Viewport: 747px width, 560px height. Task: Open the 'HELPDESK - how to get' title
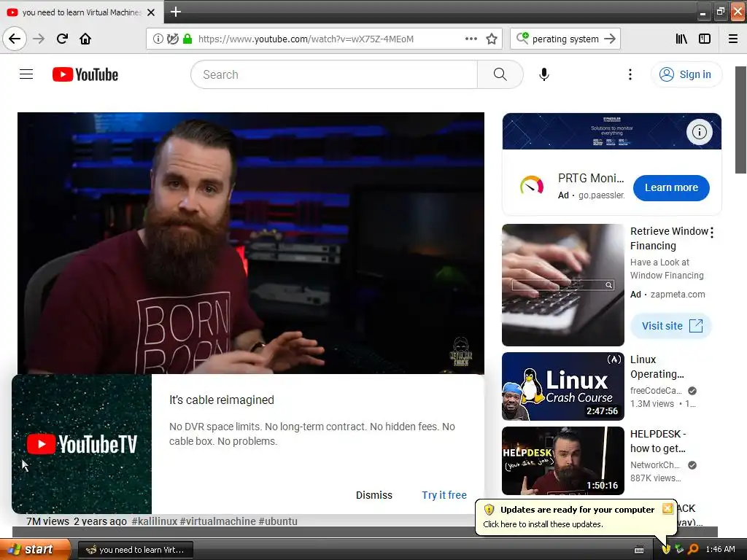pyautogui.click(x=658, y=441)
